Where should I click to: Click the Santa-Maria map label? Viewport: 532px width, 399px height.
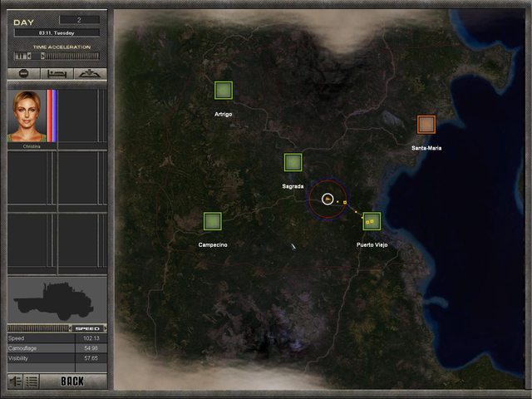(x=426, y=148)
